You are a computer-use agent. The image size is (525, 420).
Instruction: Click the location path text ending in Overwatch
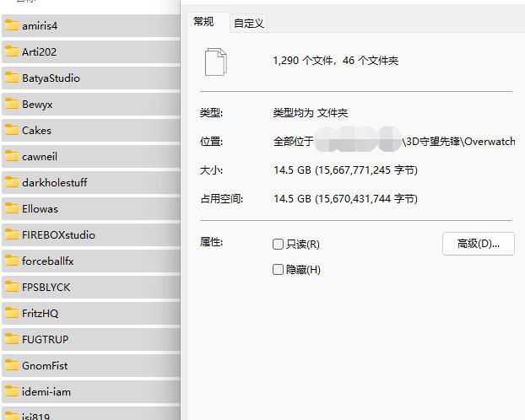click(459, 142)
